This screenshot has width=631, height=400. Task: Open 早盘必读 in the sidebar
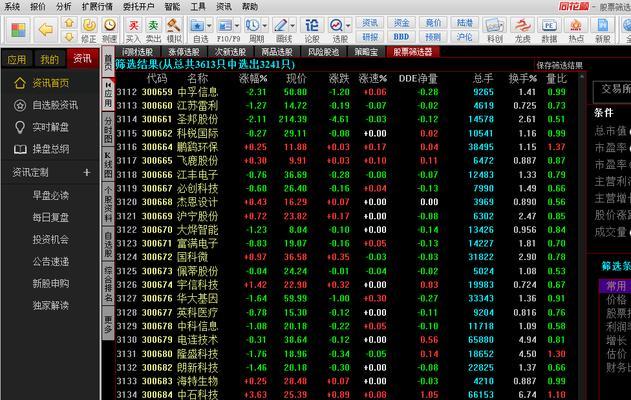tap(51, 196)
